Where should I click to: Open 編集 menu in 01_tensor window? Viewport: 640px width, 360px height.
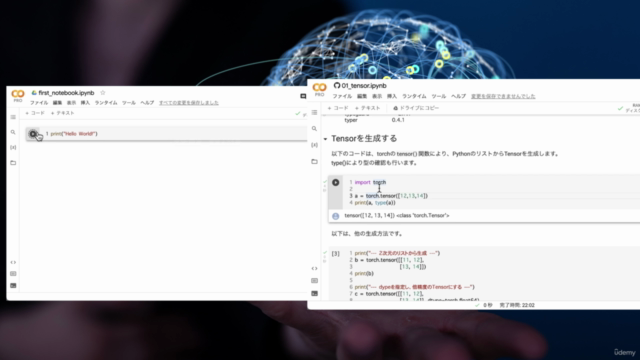362,96
